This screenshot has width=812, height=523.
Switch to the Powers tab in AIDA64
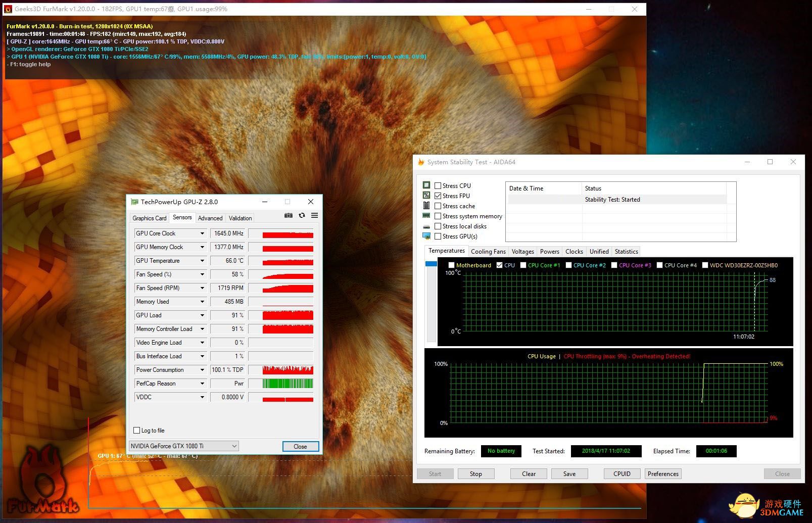(549, 252)
